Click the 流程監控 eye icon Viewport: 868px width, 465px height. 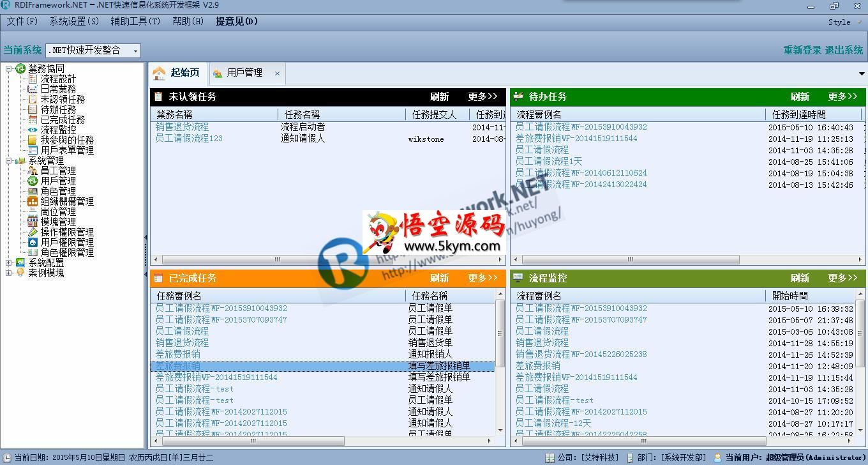[x=33, y=130]
